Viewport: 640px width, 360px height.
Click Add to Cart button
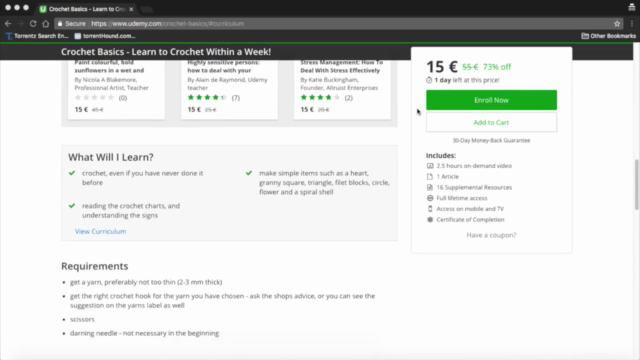[x=491, y=122]
